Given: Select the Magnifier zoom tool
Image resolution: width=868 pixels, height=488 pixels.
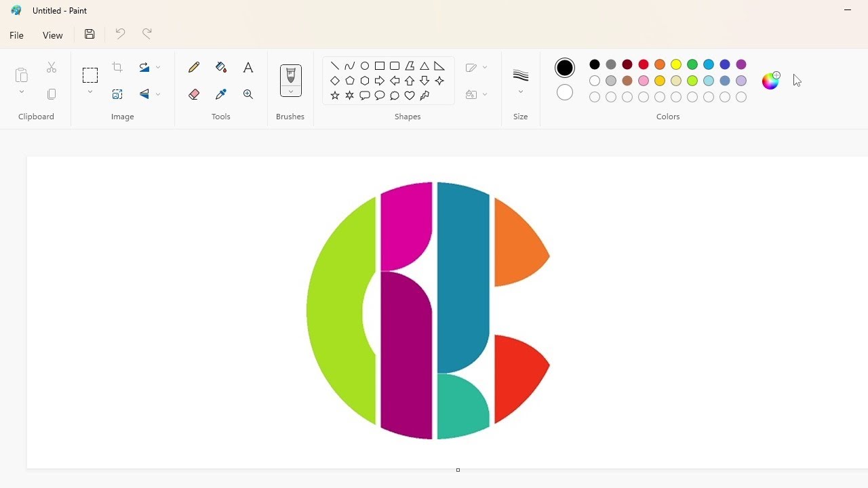Looking at the screenshot, I should pos(248,94).
